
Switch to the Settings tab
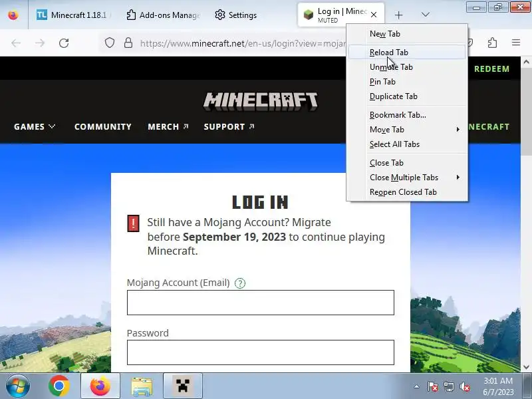(236, 15)
